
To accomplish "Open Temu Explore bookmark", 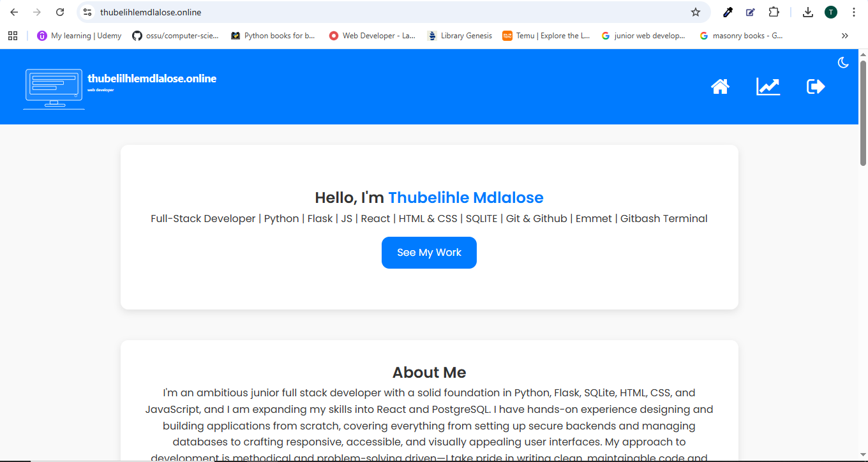I will [546, 36].
